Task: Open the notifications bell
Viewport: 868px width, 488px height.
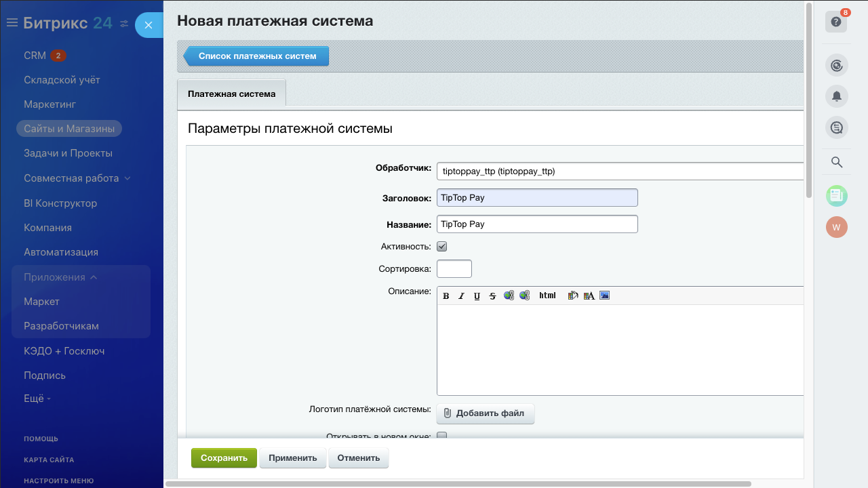Action: coord(836,96)
